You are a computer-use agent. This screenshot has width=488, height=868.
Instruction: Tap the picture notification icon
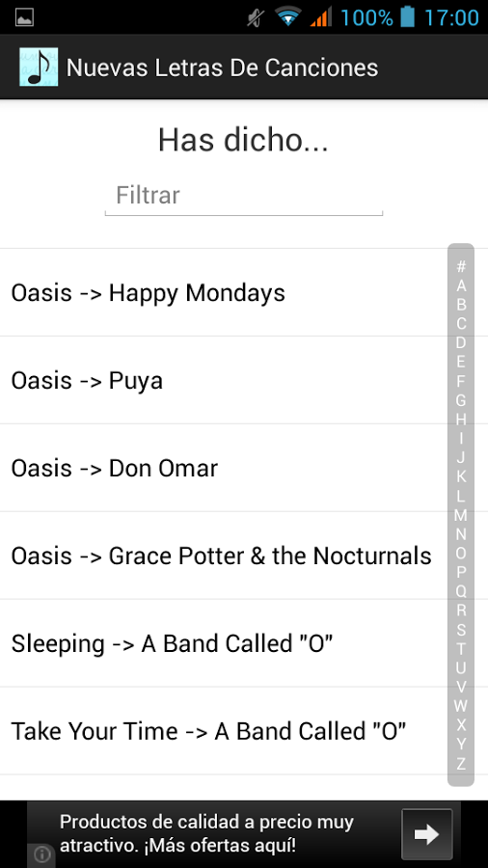pyautogui.click(x=24, y=17)
